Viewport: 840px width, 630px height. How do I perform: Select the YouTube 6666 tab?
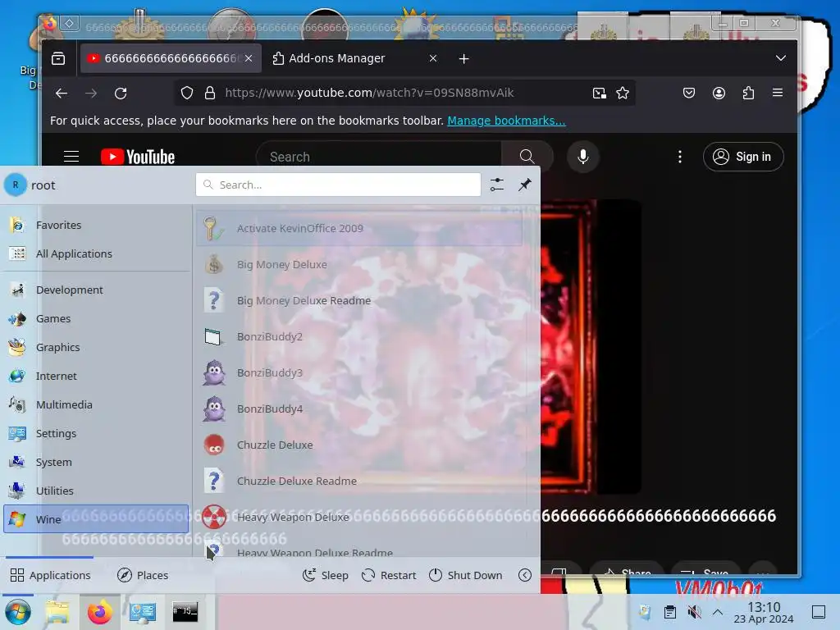[171, 58]
